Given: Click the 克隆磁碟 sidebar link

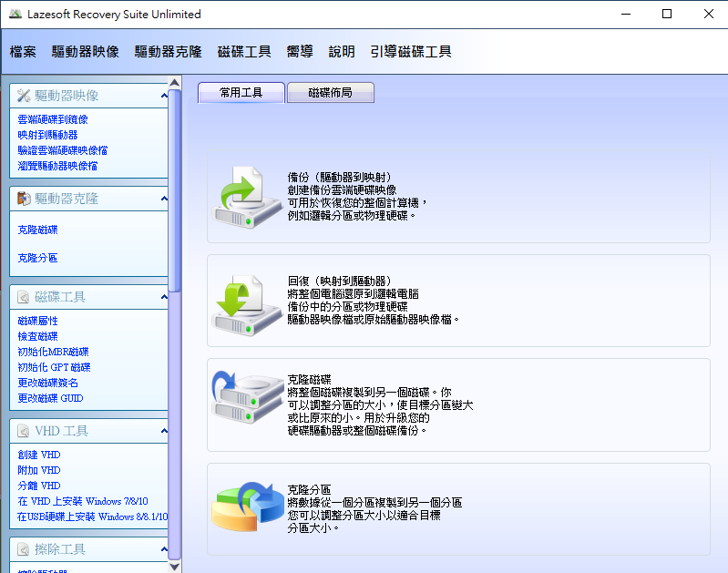Looking at the screenshot, I should coord(37,230).
